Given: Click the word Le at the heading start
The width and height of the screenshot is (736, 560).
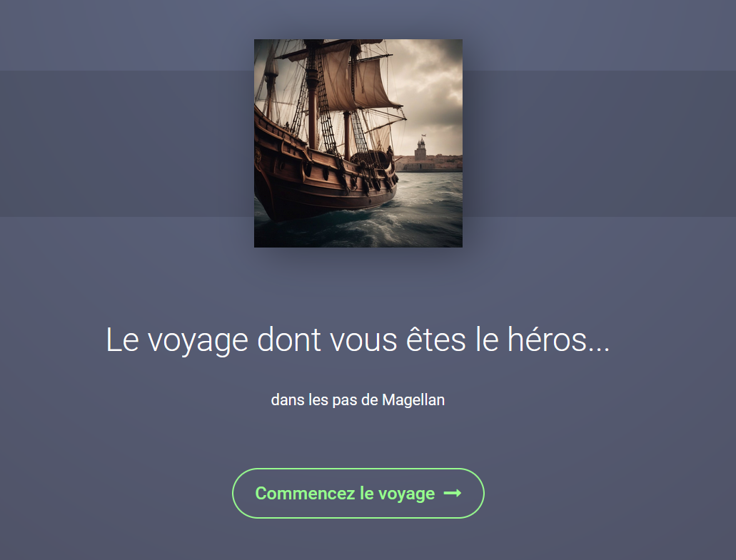Looking at the screenshot, I should pos(123,340).
